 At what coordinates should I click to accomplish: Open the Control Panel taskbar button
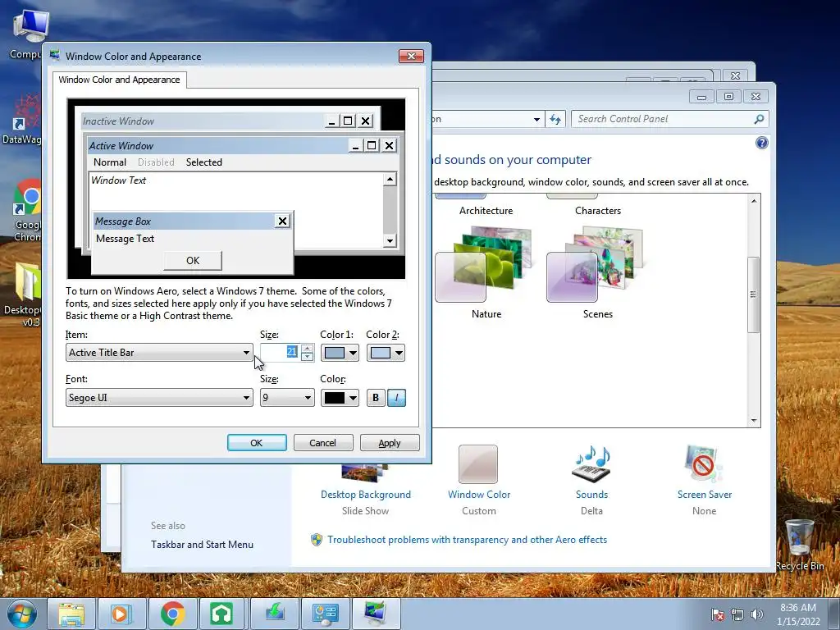325,614
